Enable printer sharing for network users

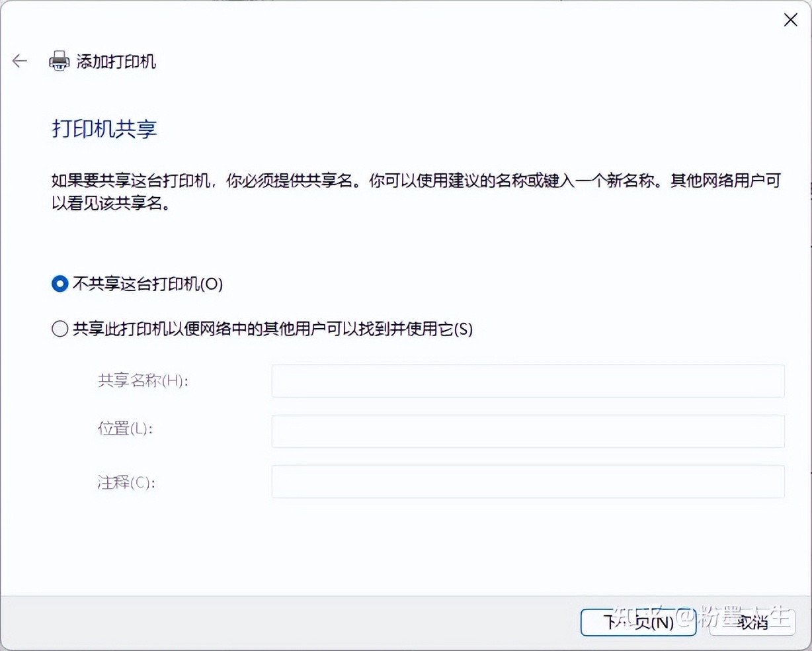(x=60, y=329)
